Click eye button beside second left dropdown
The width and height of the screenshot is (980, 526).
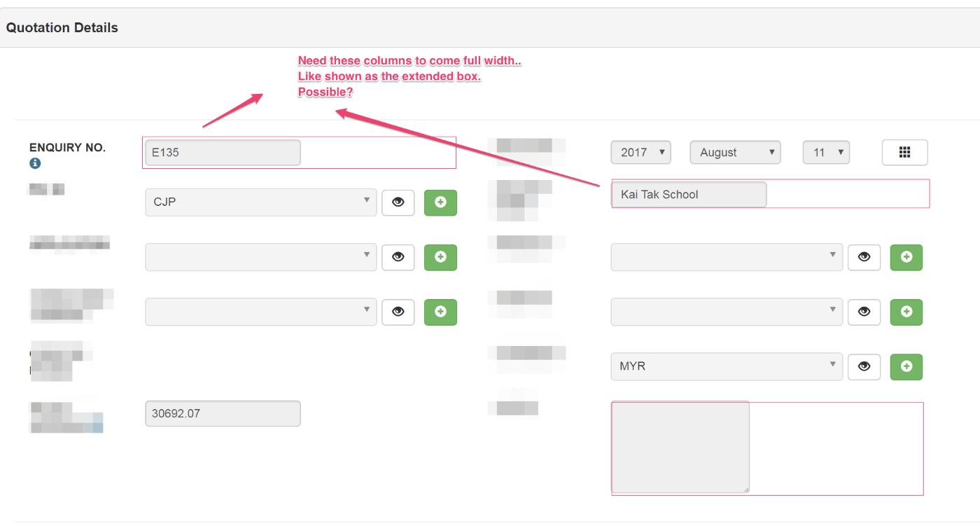point(398,257)
